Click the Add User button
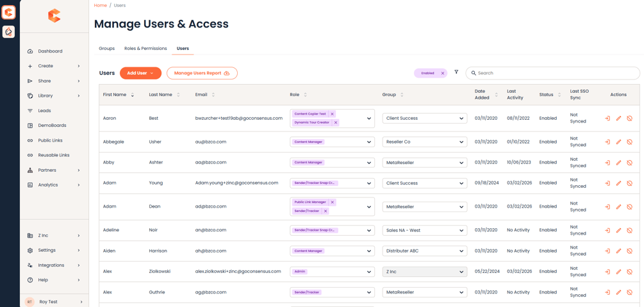The image size is (644, 307). tap(140, 73)
